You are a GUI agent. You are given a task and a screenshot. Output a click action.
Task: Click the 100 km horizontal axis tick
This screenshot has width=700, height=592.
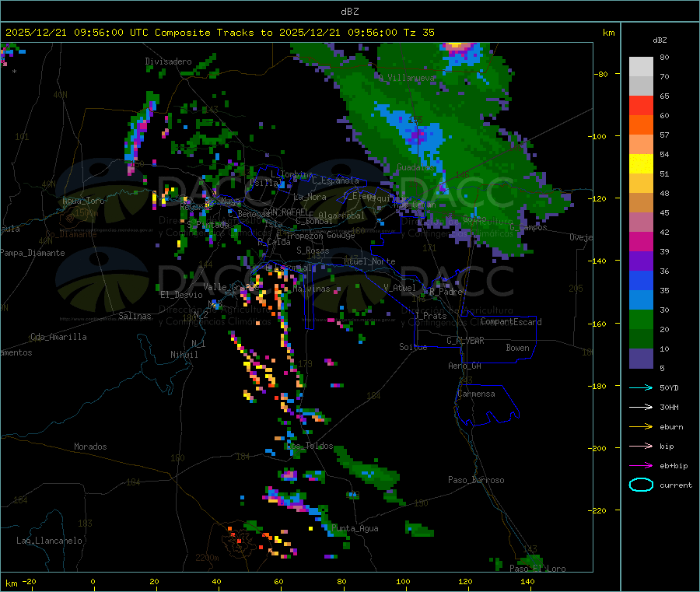click(403, 581)
